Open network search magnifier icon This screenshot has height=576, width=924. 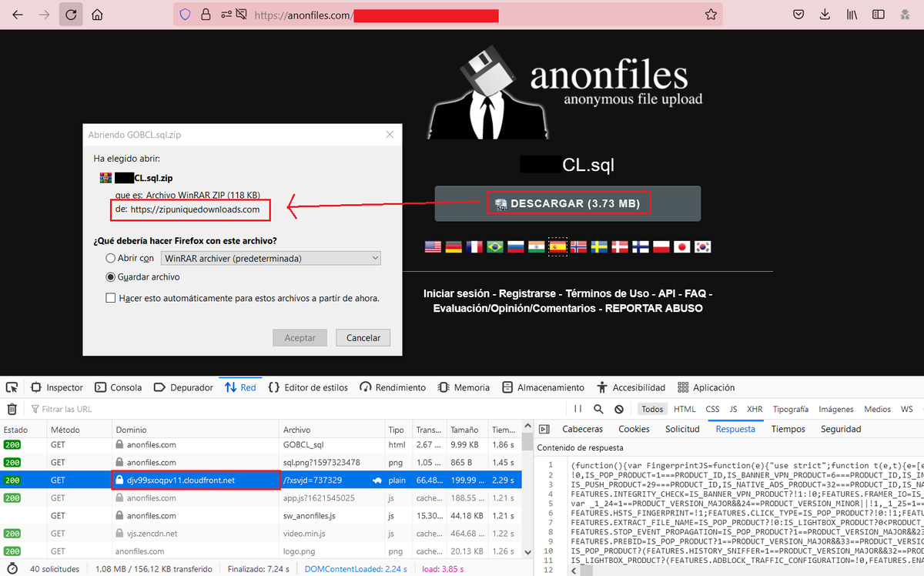[x=599, y=409]
